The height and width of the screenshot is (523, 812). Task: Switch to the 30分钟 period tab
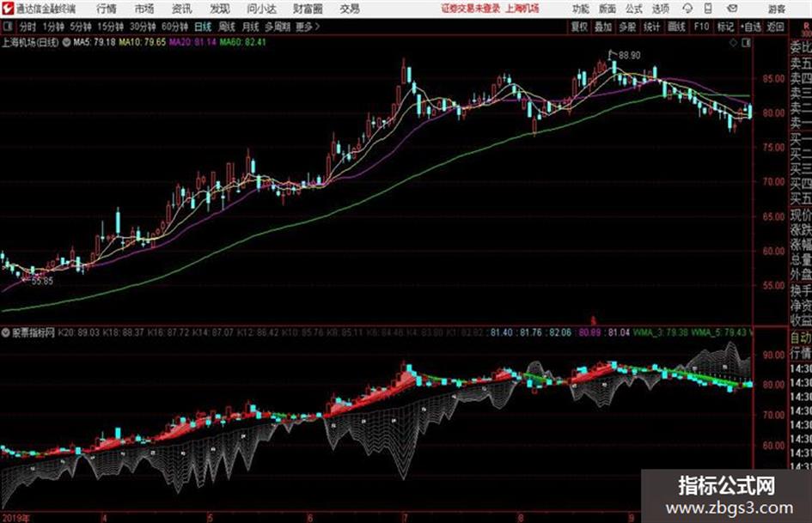[x=143, y=27]
